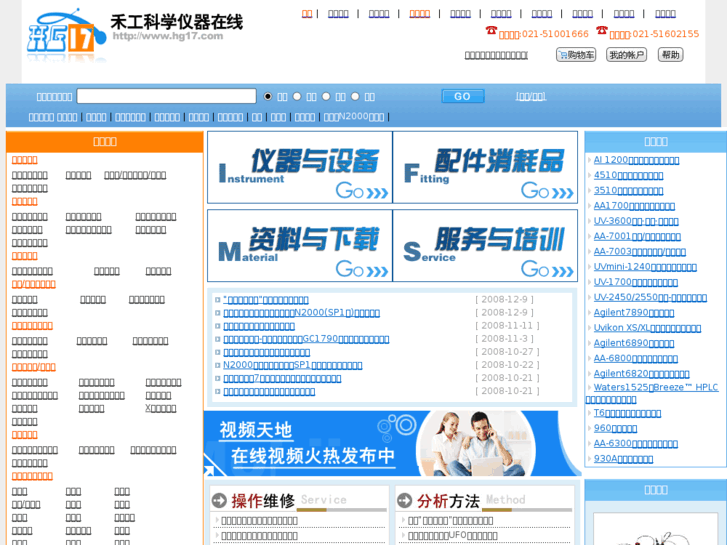Select the already-checked first search radio button
Screen dimensions: 727x545
pos(268,96)
